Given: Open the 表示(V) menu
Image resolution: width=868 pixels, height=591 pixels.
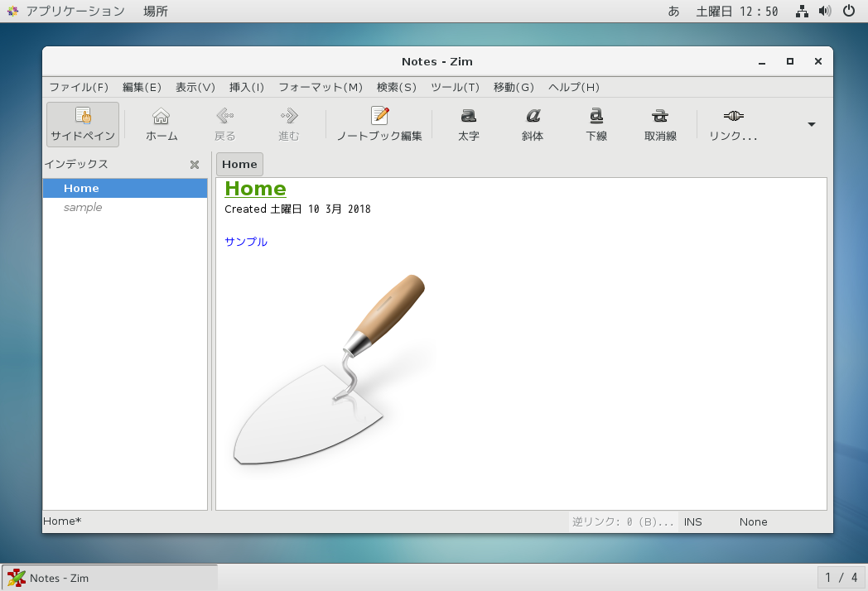Looking at the screenshot, I should point(195,88).
